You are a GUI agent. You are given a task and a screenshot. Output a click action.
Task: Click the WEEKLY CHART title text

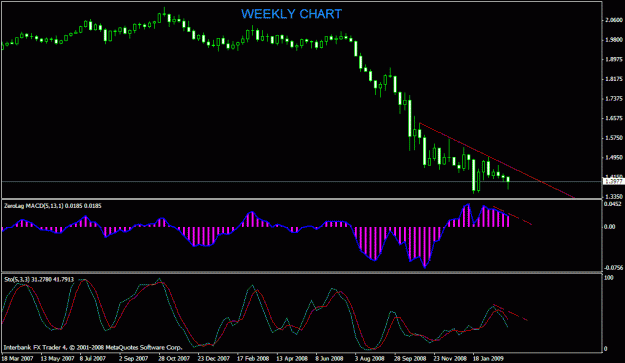click(x=291, y=14)
